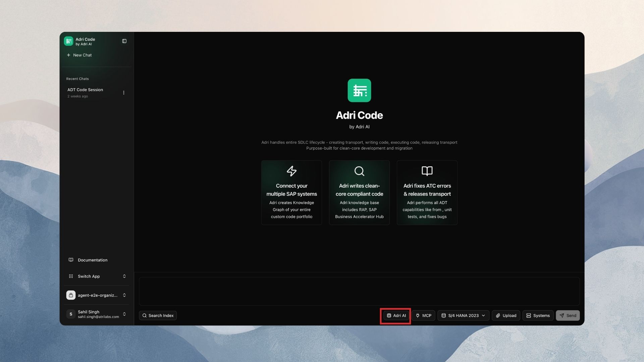Click the 'by Adri AI' subtitle under main title
Image resolution: width=644 pixels, height=362 pixels.
(359, 127)
